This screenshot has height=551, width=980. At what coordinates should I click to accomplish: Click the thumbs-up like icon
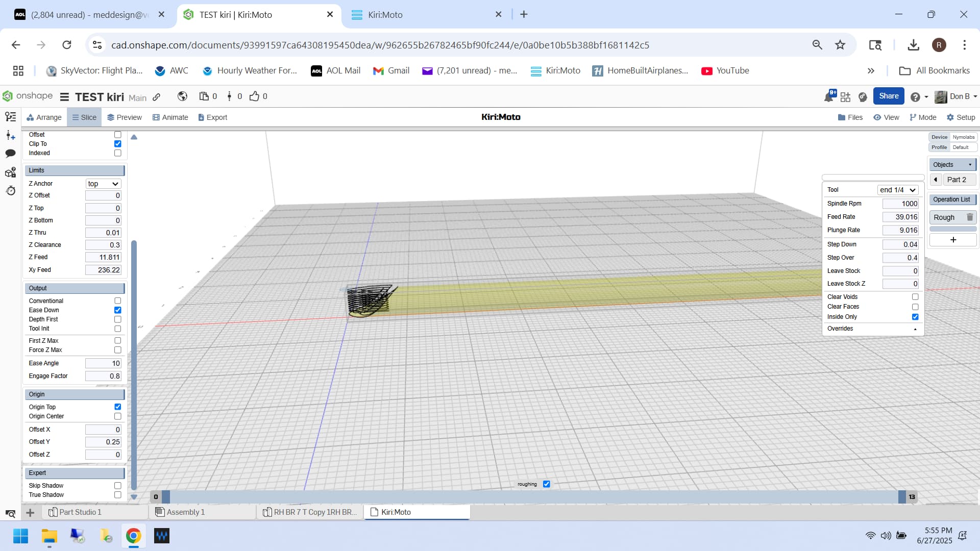point(254,96)
